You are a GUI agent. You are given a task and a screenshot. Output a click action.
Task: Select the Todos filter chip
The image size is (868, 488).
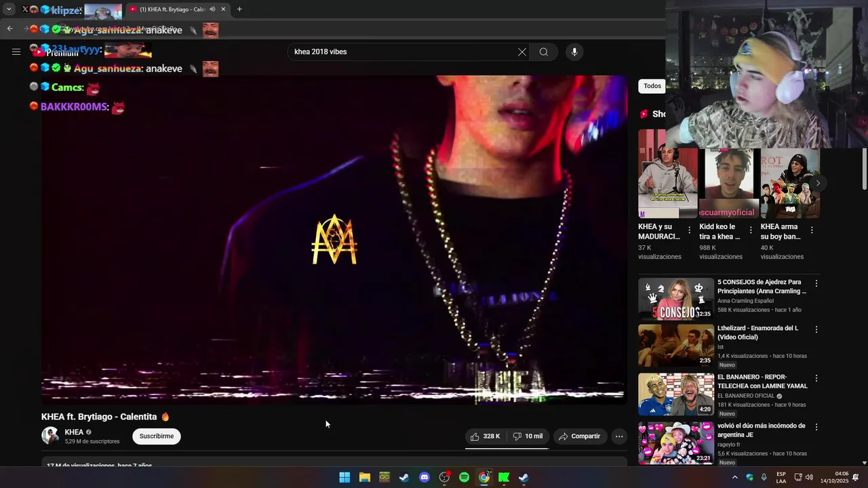click(652, 86)
